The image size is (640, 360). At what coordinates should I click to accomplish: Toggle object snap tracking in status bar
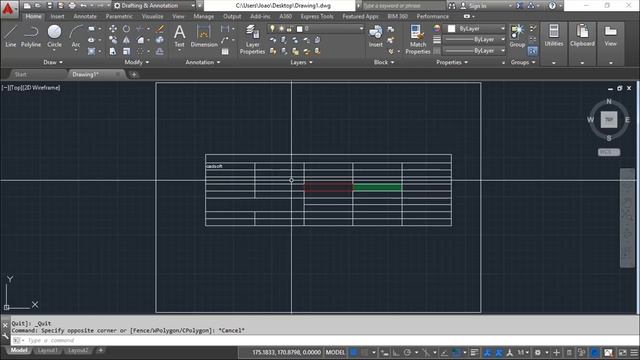coord(444,352)
